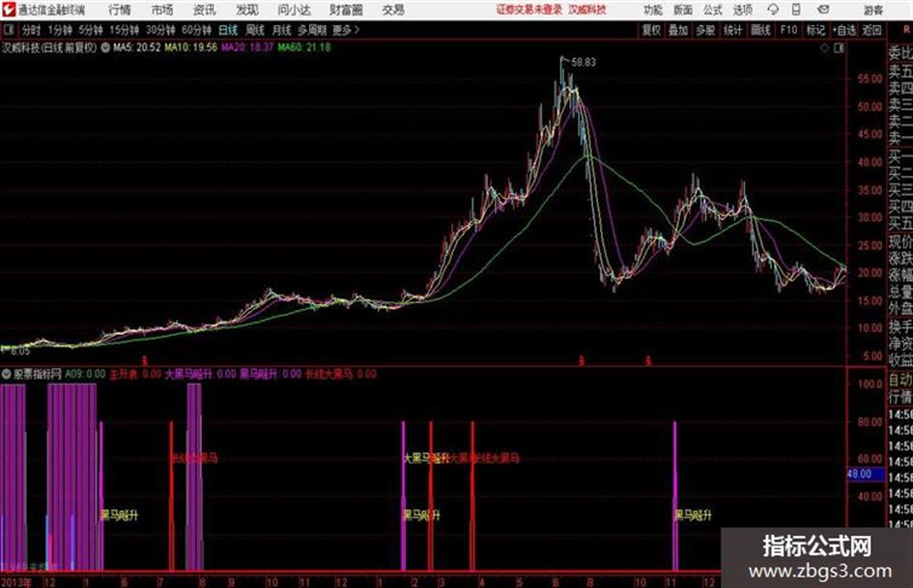Open the 选项 menu
Image resolution: width=913 pixels, height=588 pixels.
point(742,10)
